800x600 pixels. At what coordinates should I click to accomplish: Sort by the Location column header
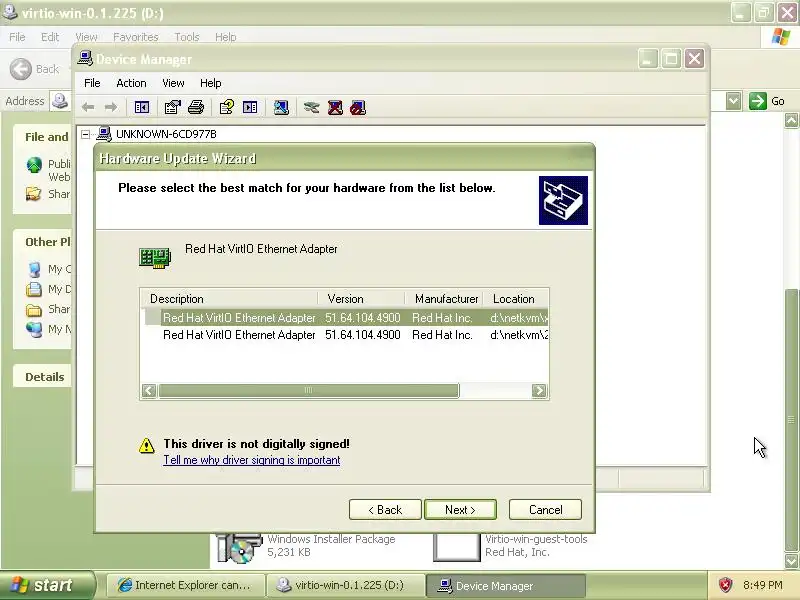[515, 298]
